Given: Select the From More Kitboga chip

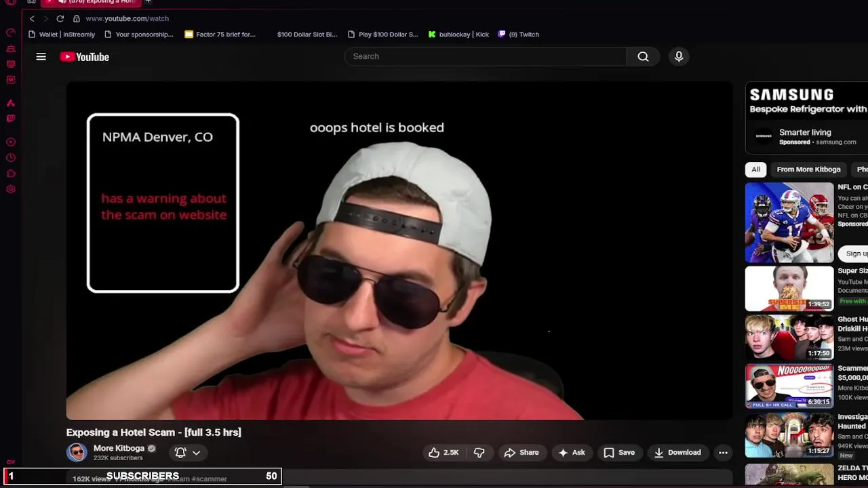Looking at the screenshot, I should (x=808, y=169).
